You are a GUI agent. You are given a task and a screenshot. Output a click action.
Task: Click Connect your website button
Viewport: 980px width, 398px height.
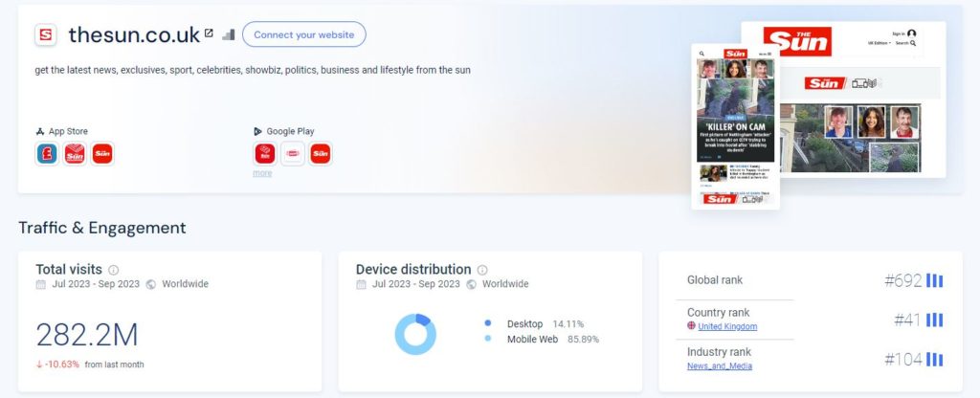coord(303,34)
